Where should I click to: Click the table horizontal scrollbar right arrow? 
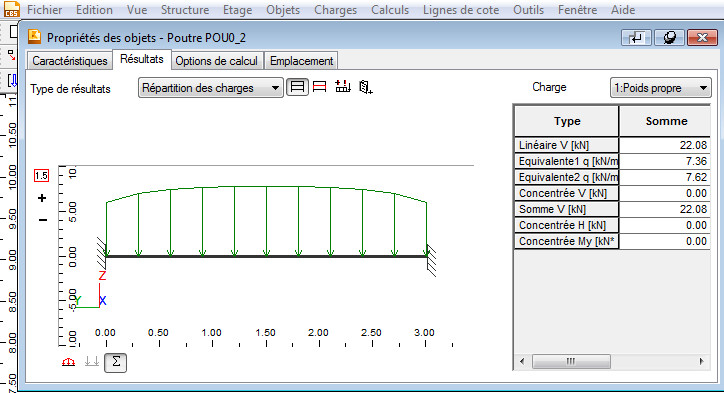point(701,361)
